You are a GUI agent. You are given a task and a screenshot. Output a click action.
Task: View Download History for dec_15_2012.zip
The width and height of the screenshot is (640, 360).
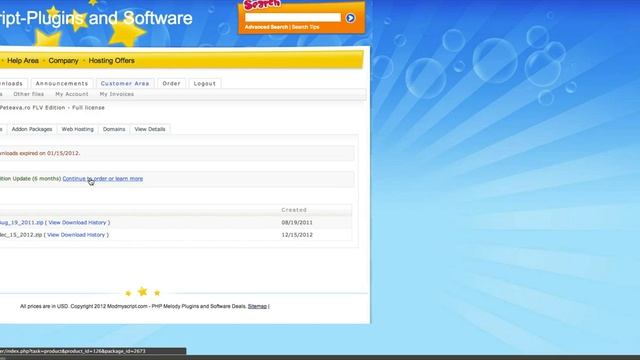pos(76,235)
